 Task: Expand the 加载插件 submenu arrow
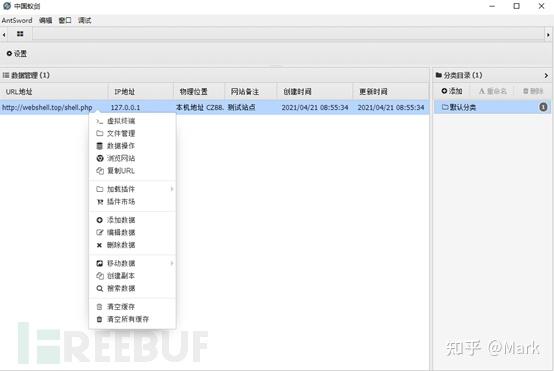click(172, 189)
